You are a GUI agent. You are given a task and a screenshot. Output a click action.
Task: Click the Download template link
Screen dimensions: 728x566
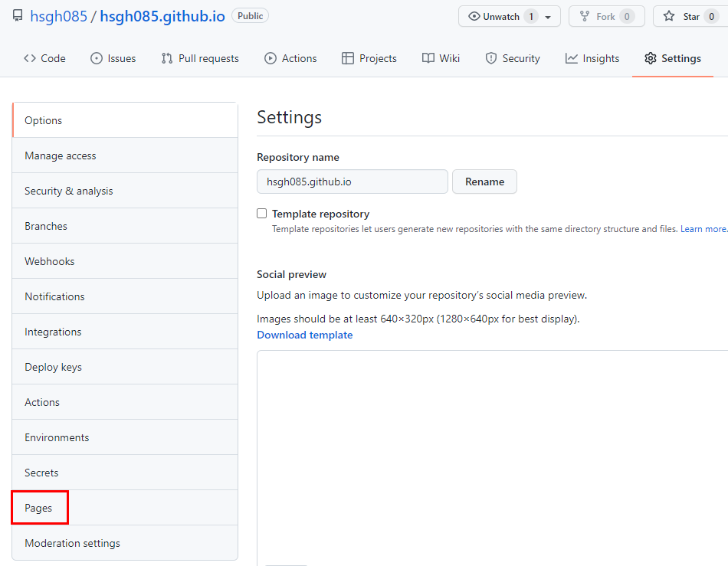[x=304, y=335]
